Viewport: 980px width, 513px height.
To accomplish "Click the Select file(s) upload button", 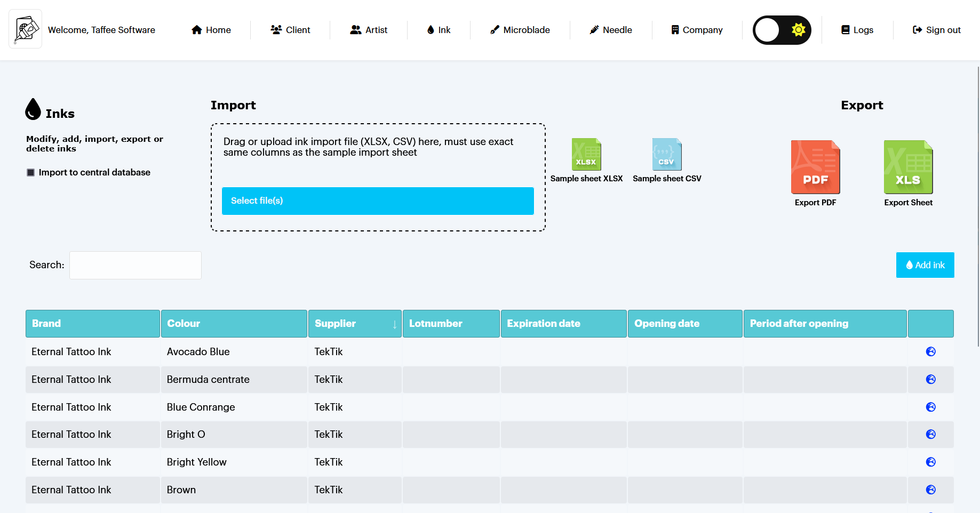I will pyautogui.click(x=378, y=201).
